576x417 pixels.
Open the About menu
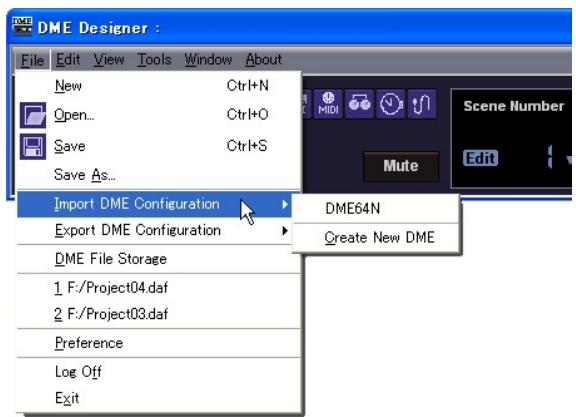263,60
